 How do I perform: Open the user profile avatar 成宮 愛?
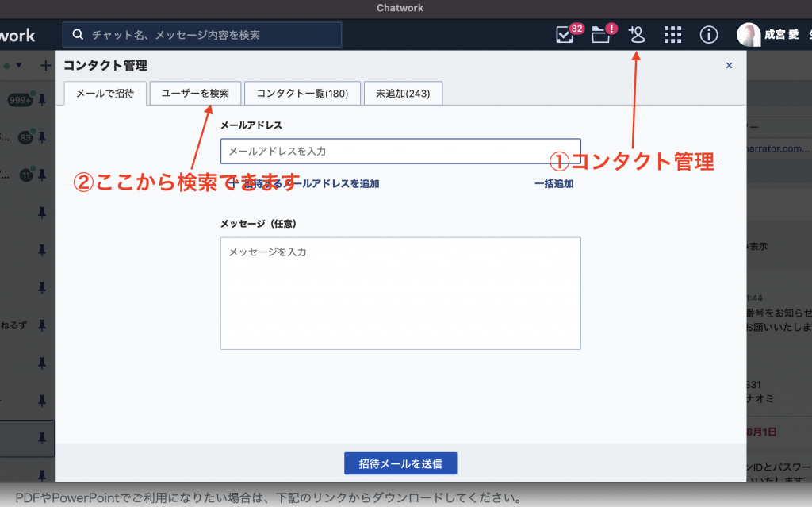coord(749,35)
